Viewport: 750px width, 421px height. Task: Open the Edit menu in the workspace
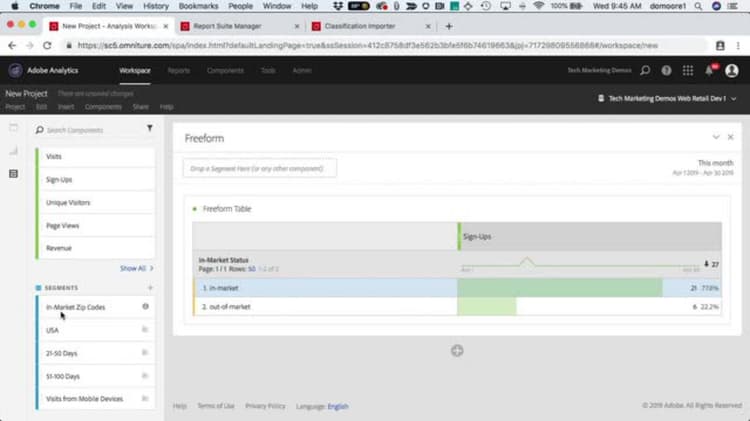pos(42,107)
